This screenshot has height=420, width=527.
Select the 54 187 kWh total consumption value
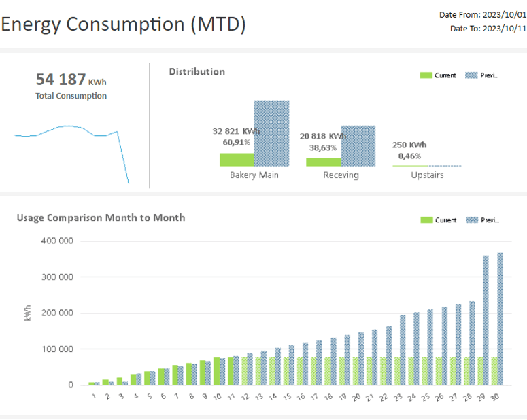tap(71, 80)
